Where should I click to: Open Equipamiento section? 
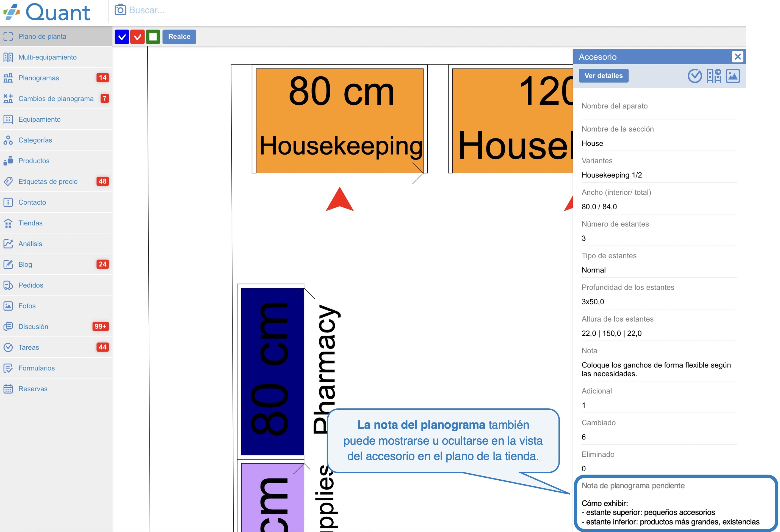click(56, 119)
